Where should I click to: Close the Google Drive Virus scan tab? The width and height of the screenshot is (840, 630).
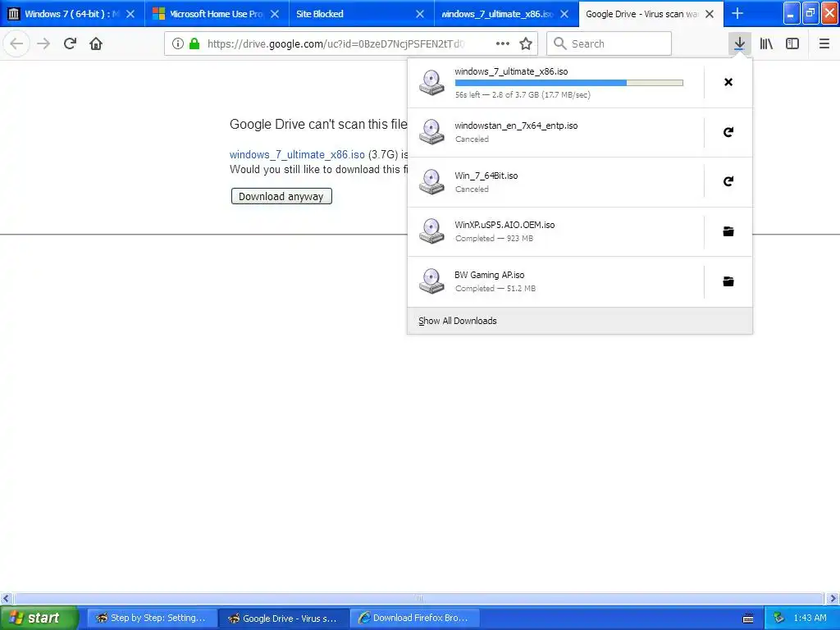tap(710, 14)
